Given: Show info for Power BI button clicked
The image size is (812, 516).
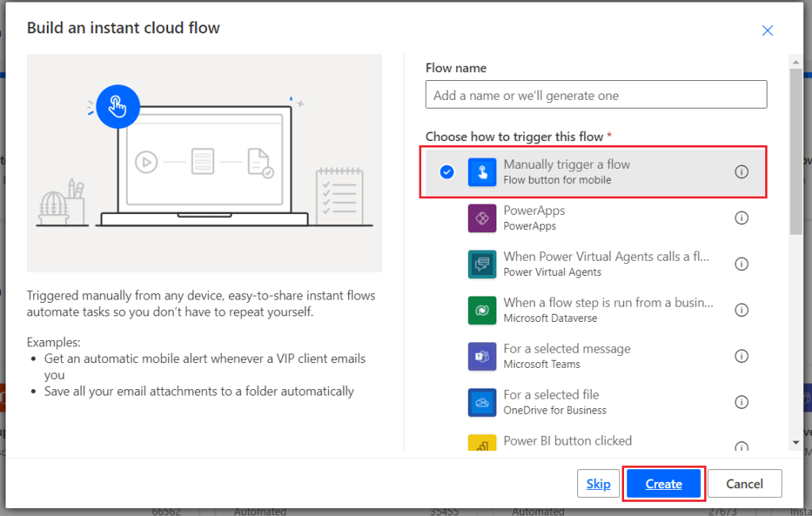Looking at the screenshot, I should (x=741, y=447).
